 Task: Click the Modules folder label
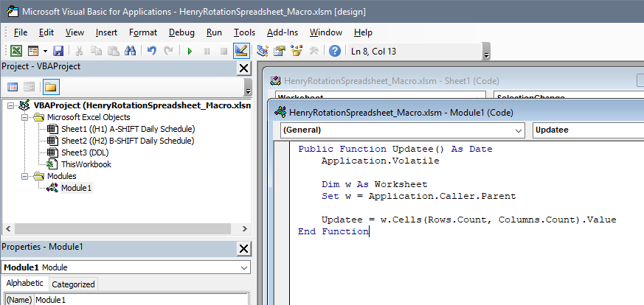62,176
